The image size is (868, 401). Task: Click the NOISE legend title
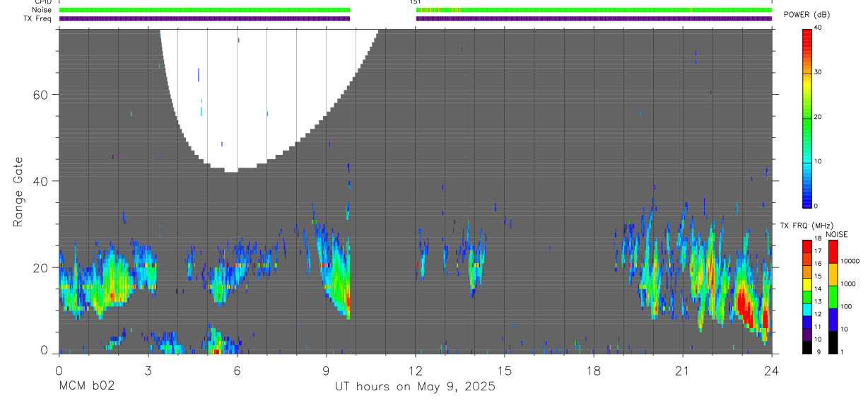(837, 234)
